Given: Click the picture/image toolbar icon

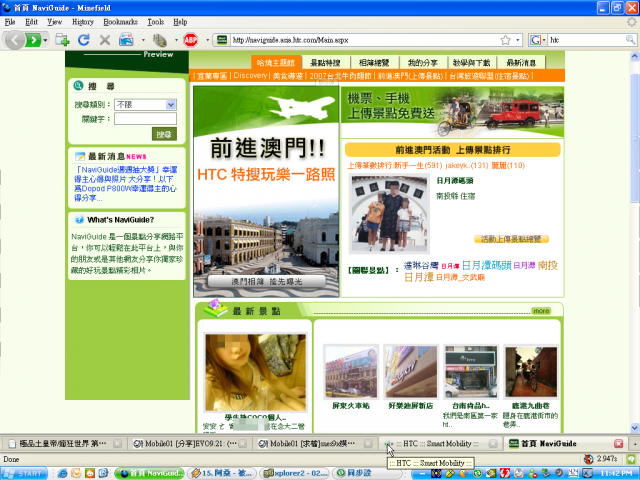Looking at the screenshot, I should pos(126,40).
